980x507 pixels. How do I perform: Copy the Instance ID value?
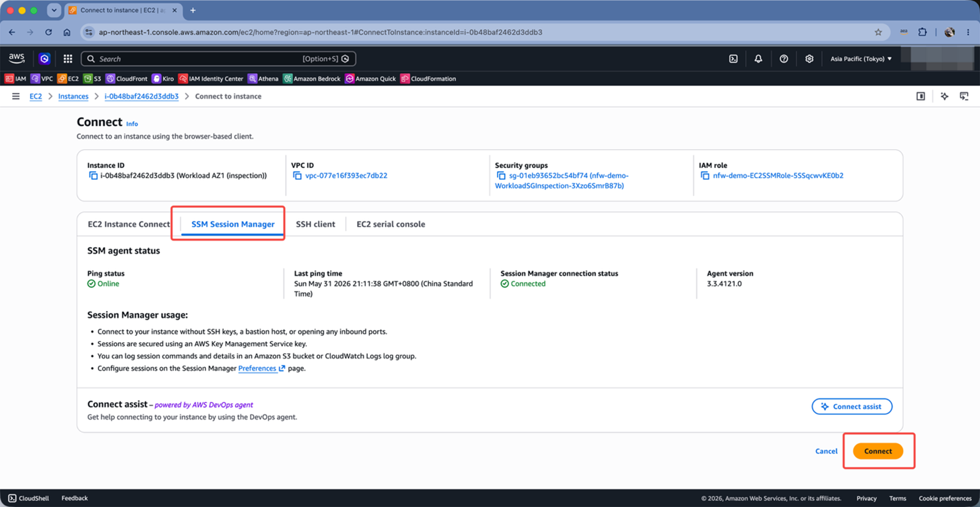click(x=93, y=175)
